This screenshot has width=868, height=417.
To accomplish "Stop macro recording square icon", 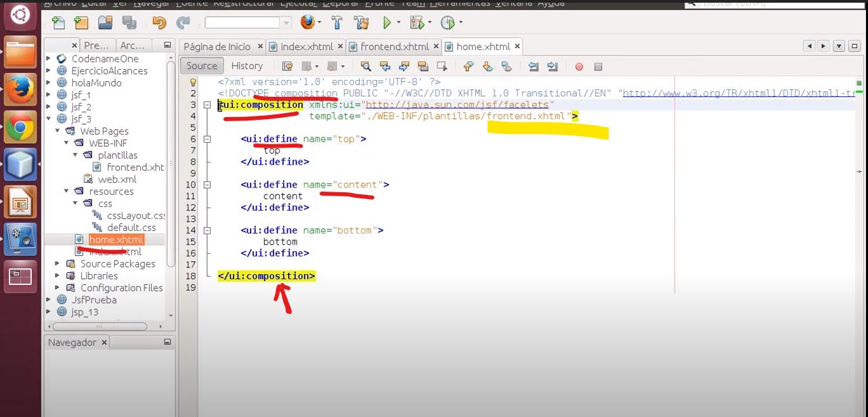I will coord(598,66).
